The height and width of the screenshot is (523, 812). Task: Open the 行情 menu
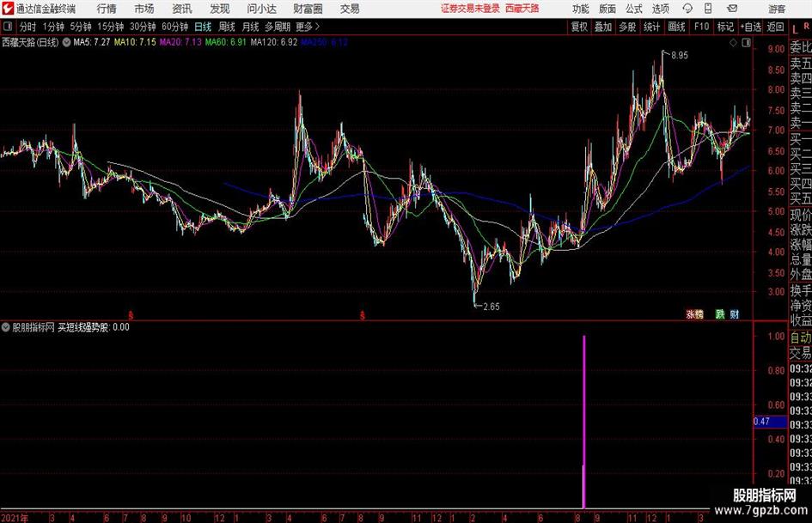click(107, 9)
